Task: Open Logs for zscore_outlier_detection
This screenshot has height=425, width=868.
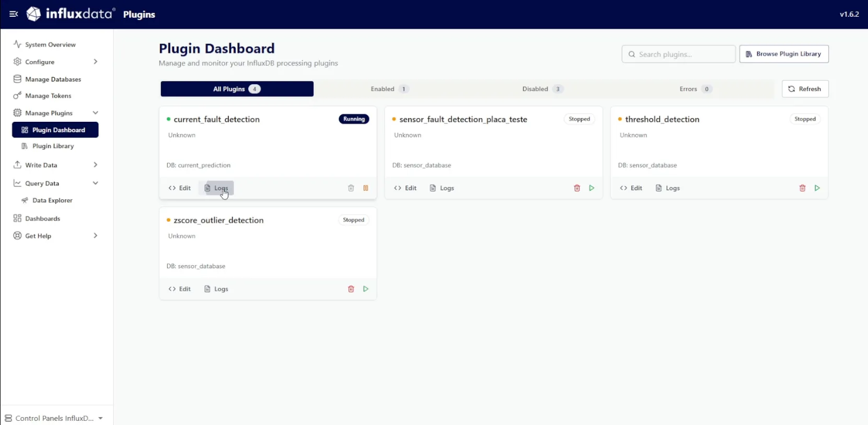Action: [216, 289]
